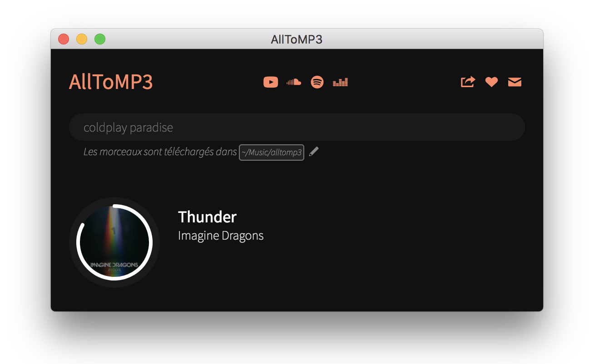
Task: Click the pencil to edit download folder
Action: tap(314, 152)
